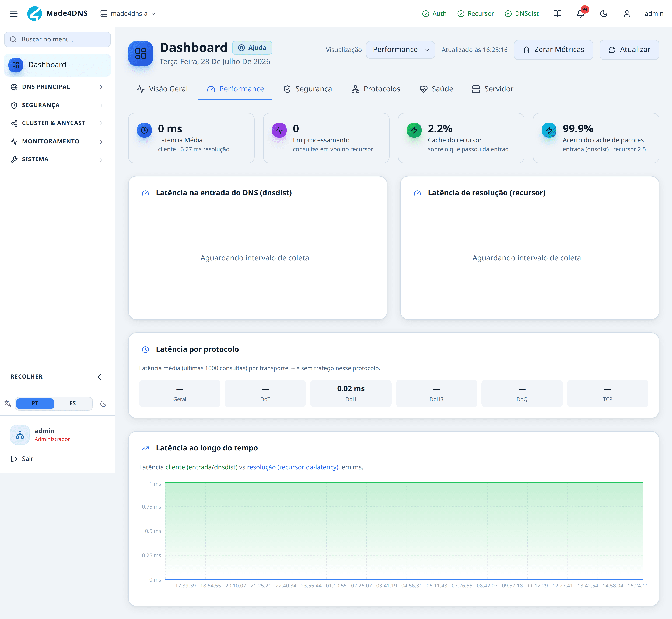Click the user profile icon in header
Screen dimensions: 672x619
(x=627, y=13)
